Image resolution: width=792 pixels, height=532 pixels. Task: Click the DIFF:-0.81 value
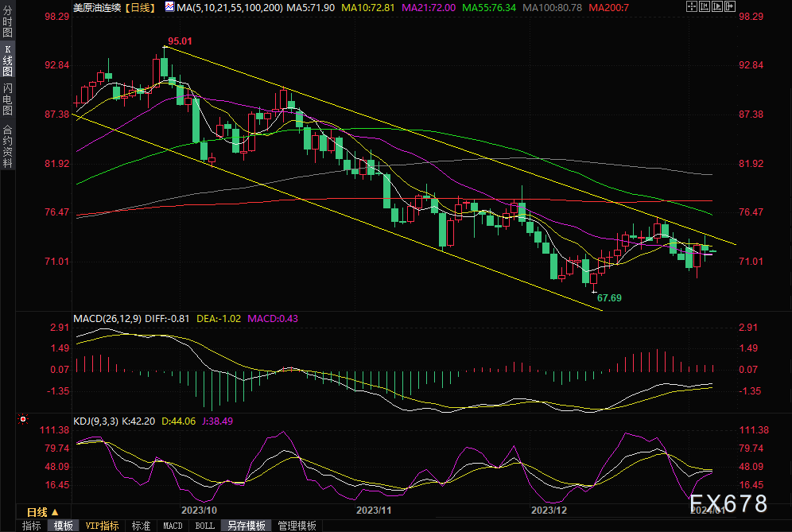click(167, 319)
